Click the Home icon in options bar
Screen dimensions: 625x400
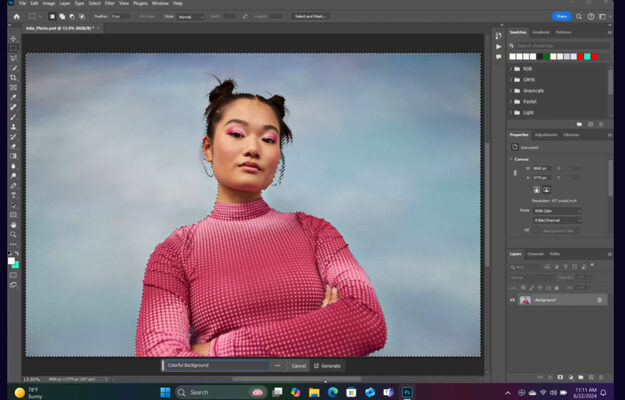16,17
